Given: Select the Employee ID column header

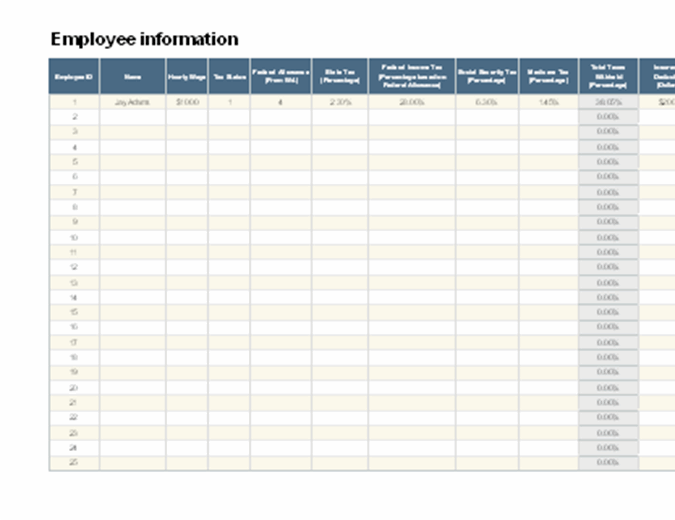Looking at the screenshot, I should click(74, 76).
